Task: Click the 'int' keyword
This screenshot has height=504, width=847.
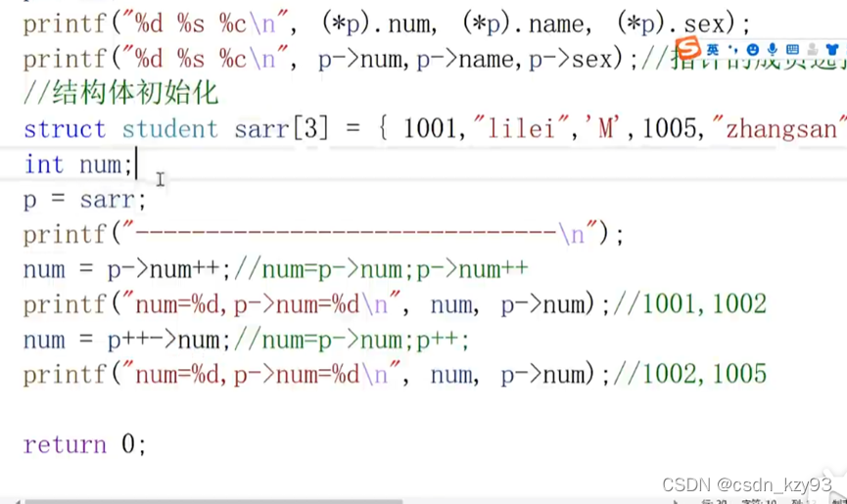Action: 44,164
